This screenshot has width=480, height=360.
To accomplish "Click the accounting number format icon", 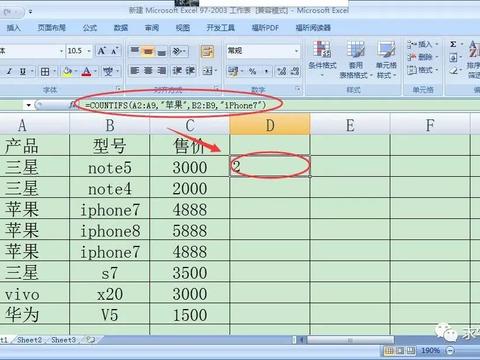I will point(233,71).
